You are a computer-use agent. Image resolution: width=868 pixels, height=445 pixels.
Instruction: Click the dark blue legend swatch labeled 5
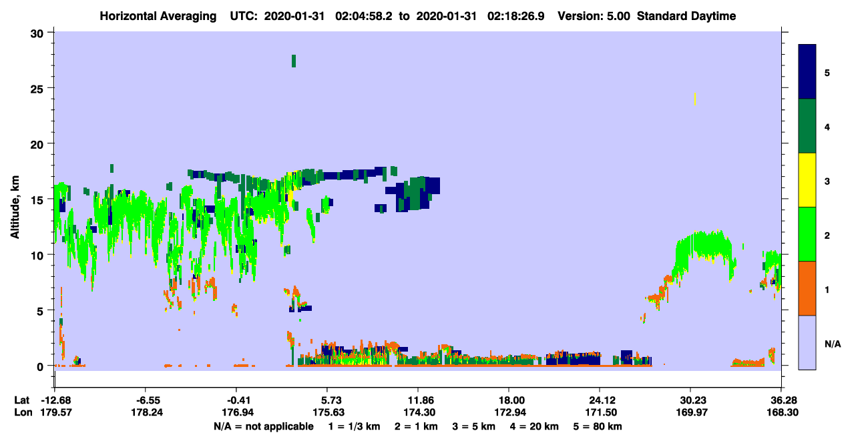coord(807,72)
